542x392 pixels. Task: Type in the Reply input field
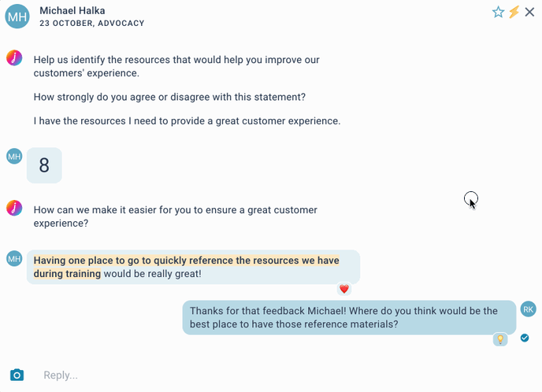(x=277, y=375)
